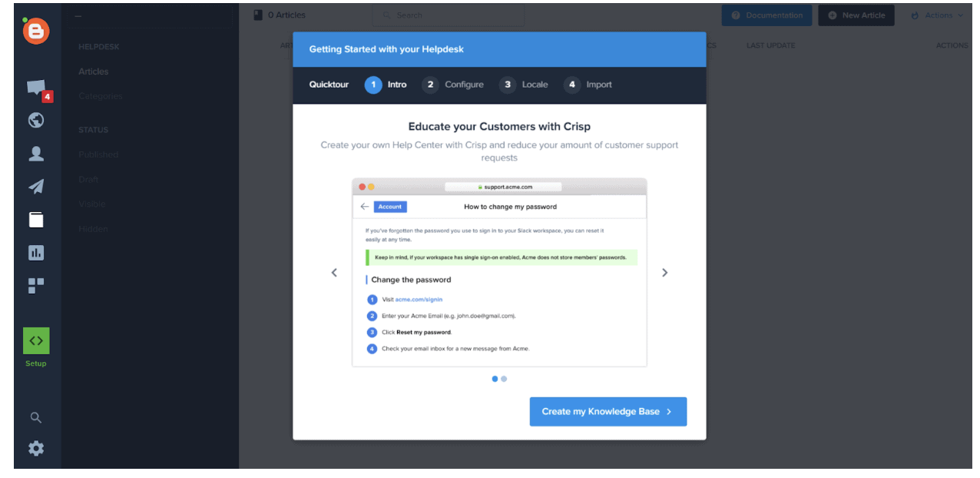This screenshot has height=478, width=980.
Task: Click the 0 Articles counter label
Action: pyautogui.click(x=280, y=15)
